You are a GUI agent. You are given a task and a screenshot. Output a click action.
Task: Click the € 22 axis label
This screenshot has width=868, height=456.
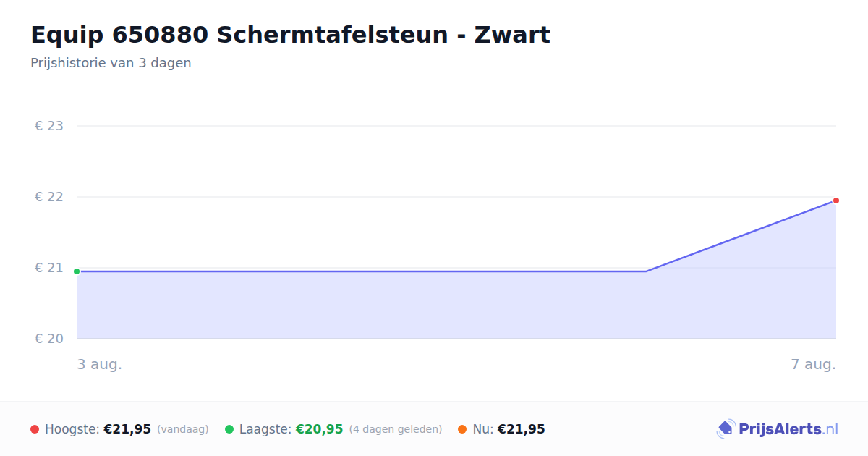49,197
